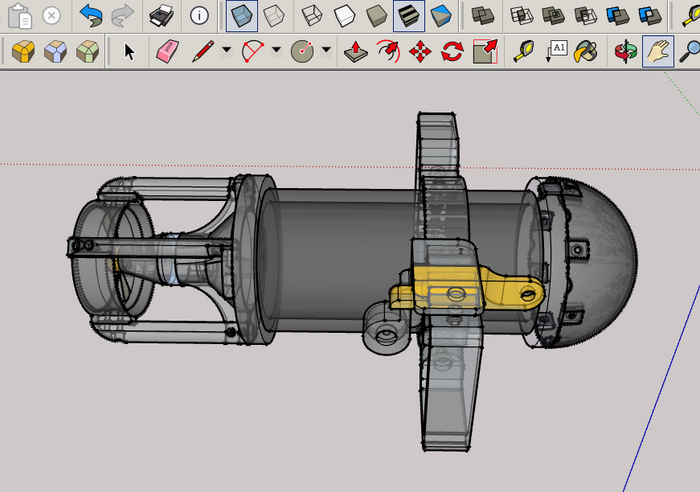Switch to Shaded With Textures style
Viewport: 700px width, 492px height.
click(407, 16)
